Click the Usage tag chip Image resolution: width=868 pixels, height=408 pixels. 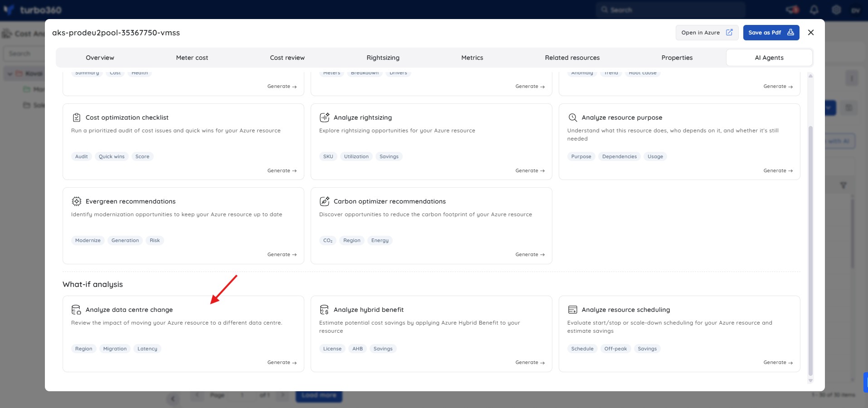coord(655,156)
